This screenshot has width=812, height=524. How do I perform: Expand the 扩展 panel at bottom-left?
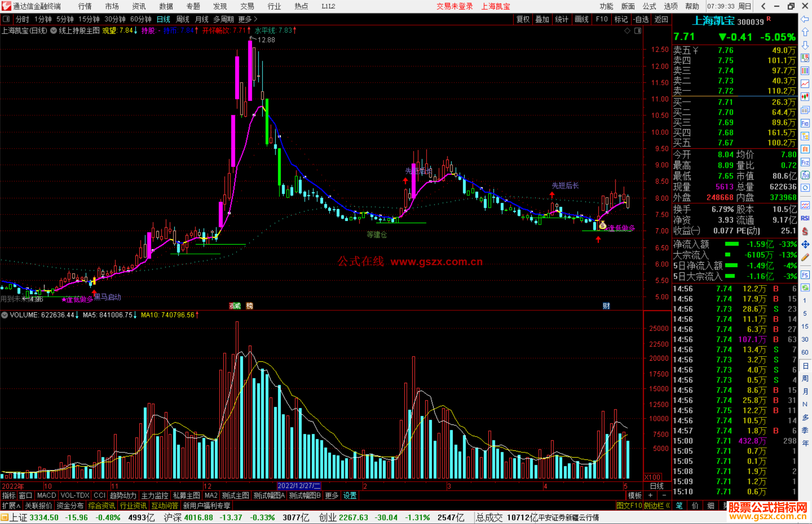click(11, 506)
